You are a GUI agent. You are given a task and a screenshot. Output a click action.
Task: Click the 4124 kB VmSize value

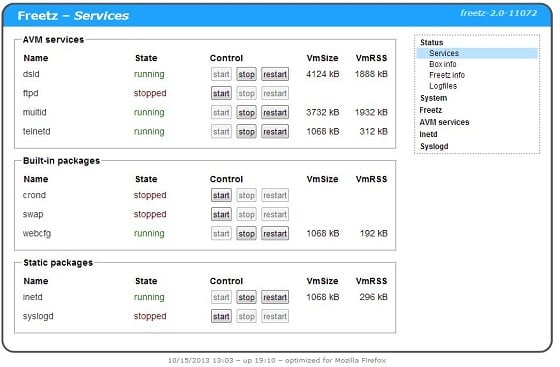(x=322, y=74)
